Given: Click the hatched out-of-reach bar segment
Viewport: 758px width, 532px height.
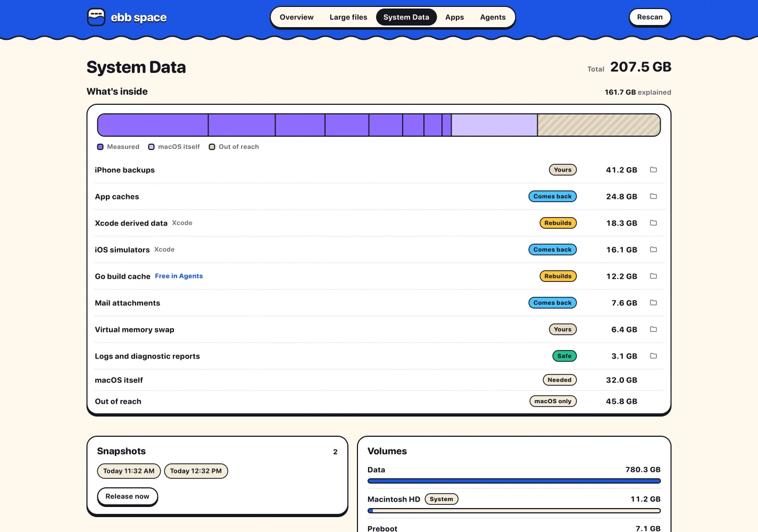Looking at the screenshot, I should coord(599,125).
